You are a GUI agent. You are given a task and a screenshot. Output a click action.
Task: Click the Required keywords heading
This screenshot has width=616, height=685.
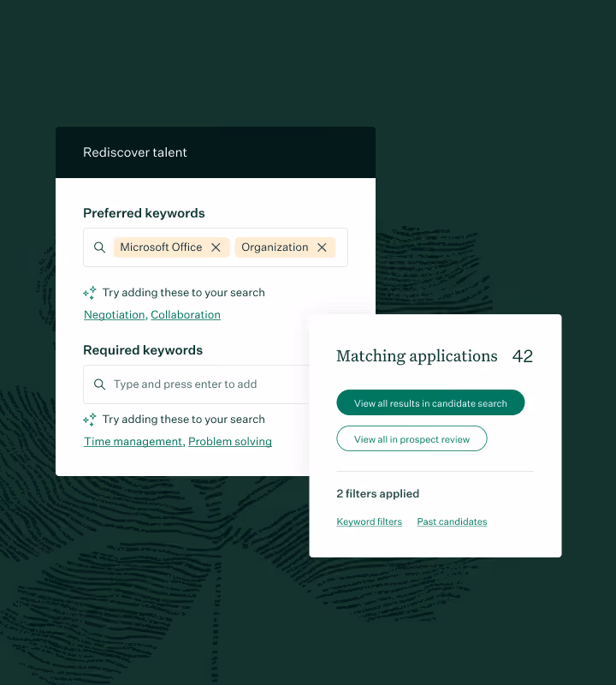point(143,350)
